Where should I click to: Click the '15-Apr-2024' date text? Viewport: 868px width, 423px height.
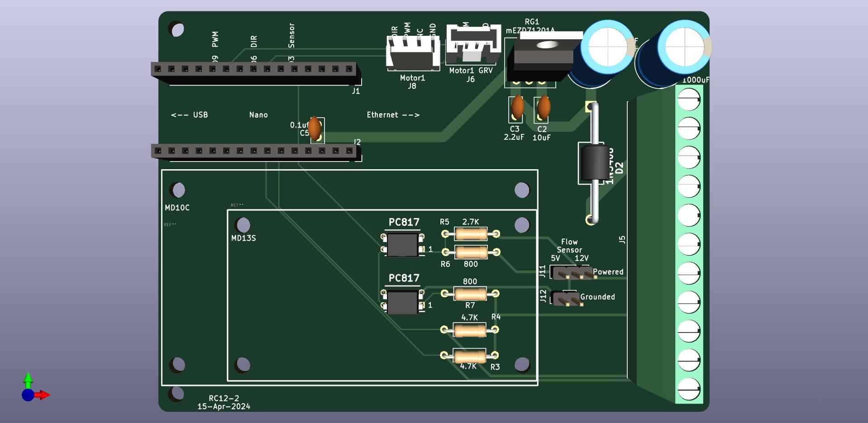pos(224,406)
